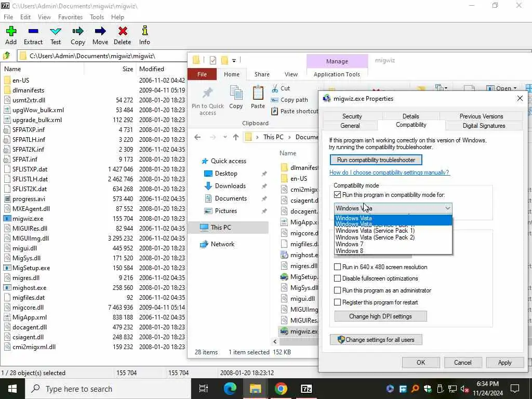Open the Previous Versions tab
This screenshot has width=532, height=399.
481,116
